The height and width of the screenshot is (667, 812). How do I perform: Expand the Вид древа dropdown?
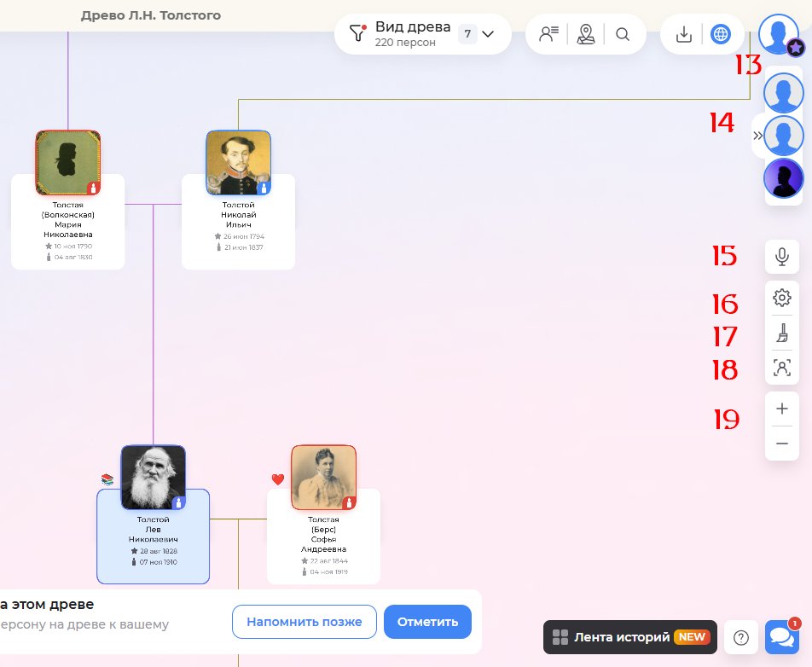point(488,34)
